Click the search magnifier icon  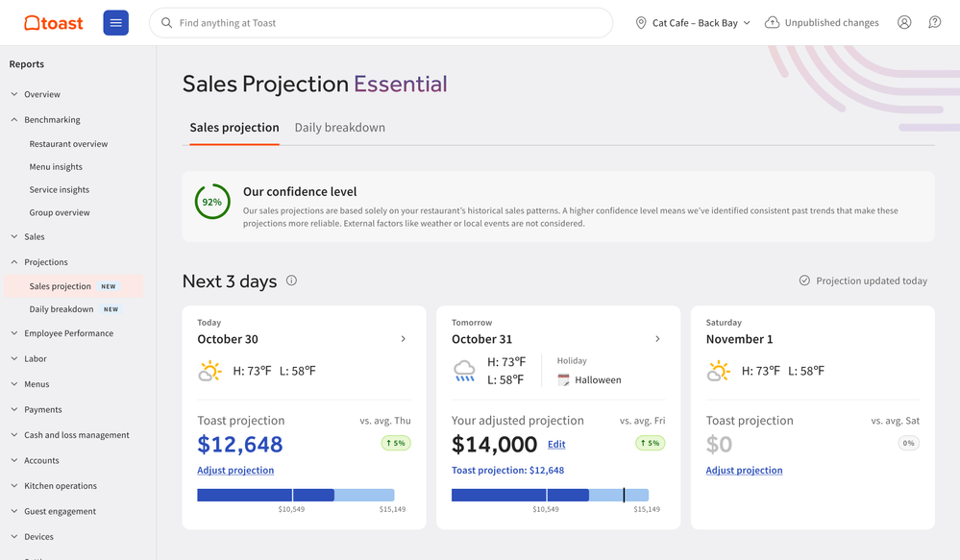(x=166, y=23)
